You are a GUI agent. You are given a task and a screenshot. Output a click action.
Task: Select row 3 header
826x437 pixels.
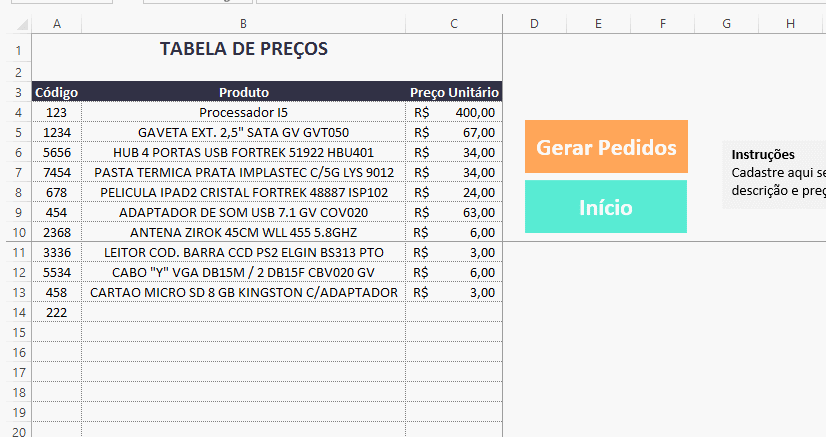pyautogui.click(x=16, y=92)
